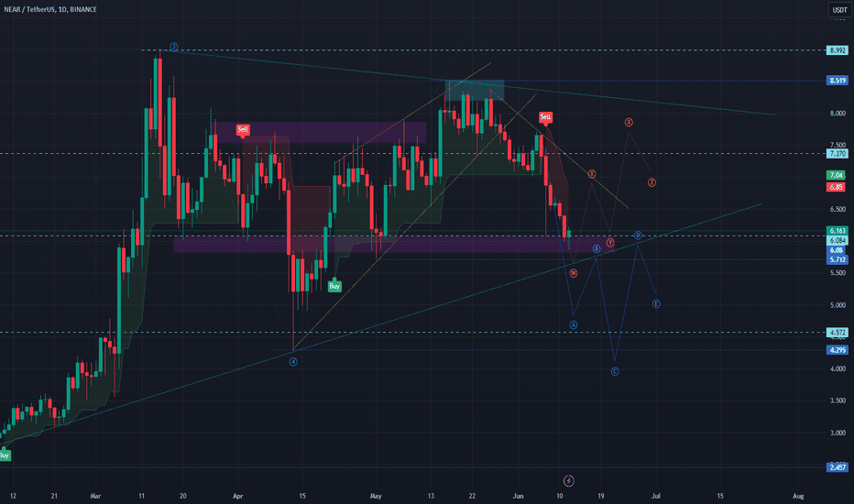Select the blue circled D wave marker
This screenshot has width=854, height=504.
point(638,236)
